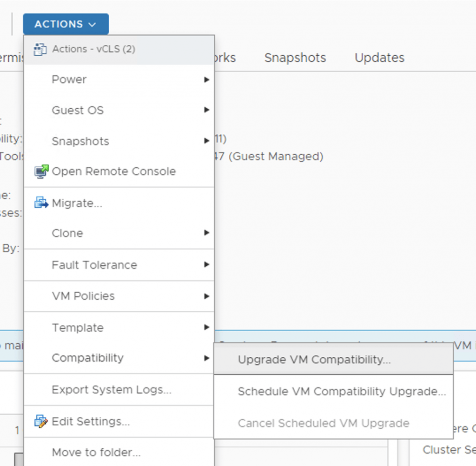Click the Compatibility menu item

click(x=88, y=358)
